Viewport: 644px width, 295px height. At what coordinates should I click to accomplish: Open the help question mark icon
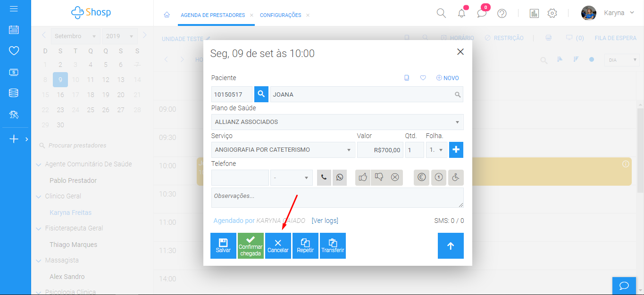click(502, 13)
